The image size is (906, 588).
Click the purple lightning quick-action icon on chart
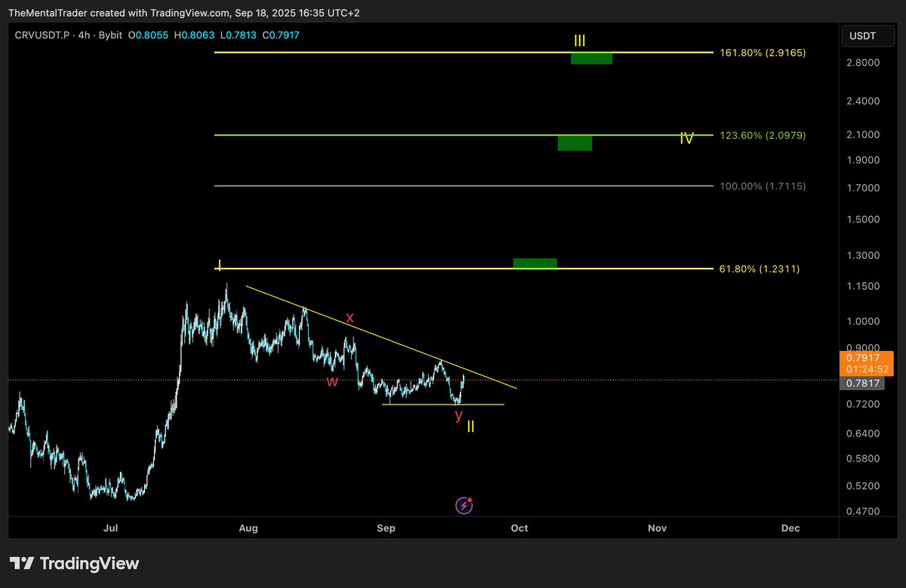pyautogui.click(x=464, y=505)
